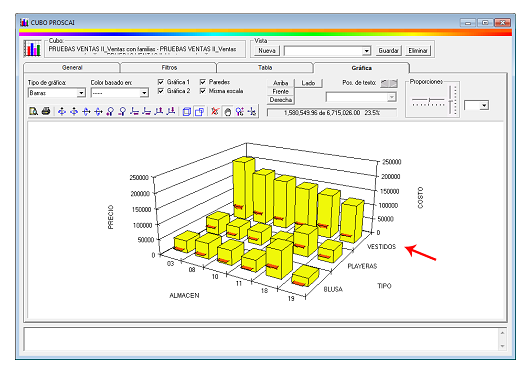This screenshot has height=376, width=532.
Task: Switch to the Tabla tab
Action: pyautogui.click(x=265, y=68)
